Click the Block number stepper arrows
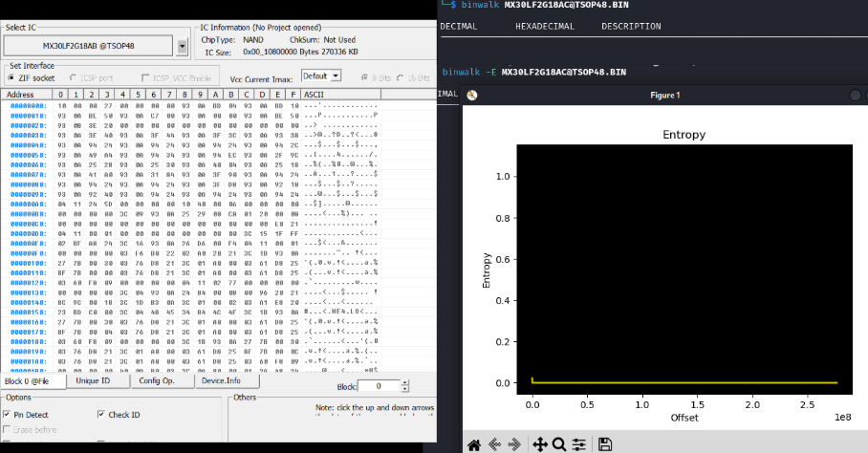 405,386
